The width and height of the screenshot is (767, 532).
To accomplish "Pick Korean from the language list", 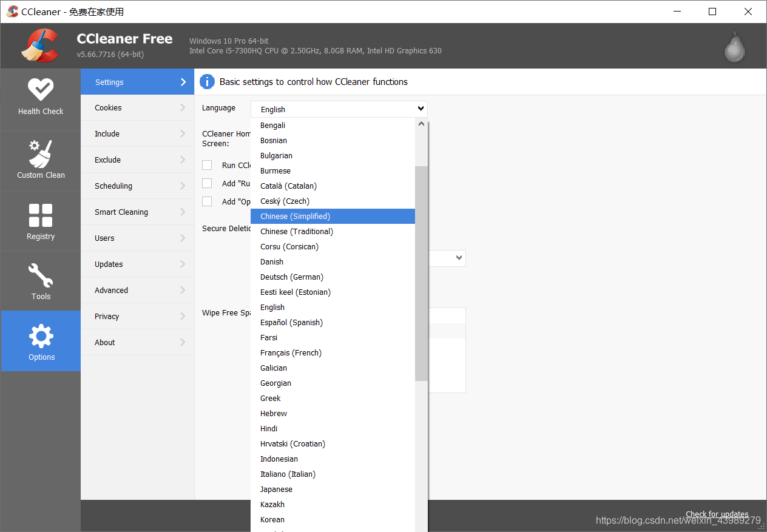I will (x=333, y=520).
